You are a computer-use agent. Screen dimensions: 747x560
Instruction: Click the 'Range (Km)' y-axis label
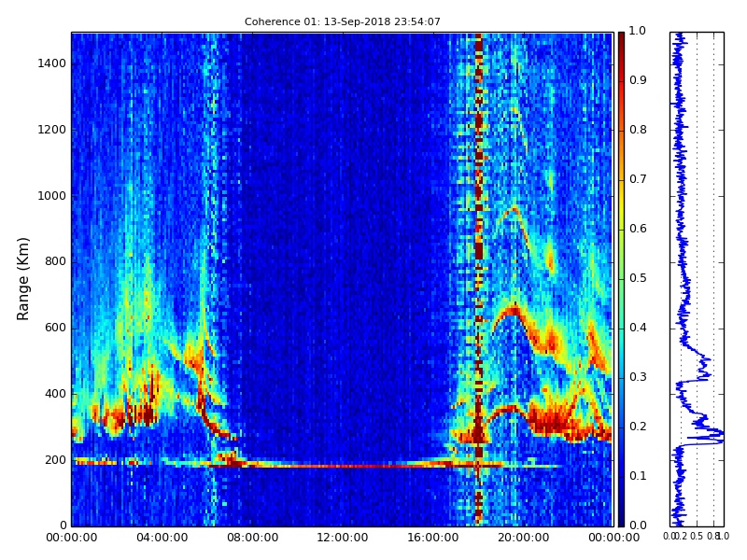[x=23, y=279]
